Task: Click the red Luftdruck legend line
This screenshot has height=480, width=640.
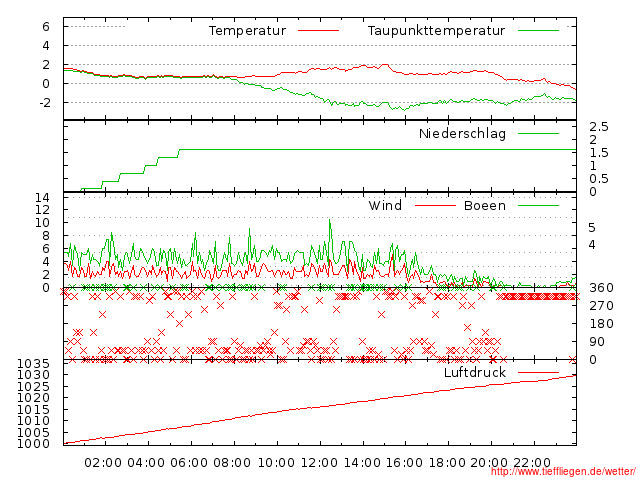Action: click(x=538, y=372)
